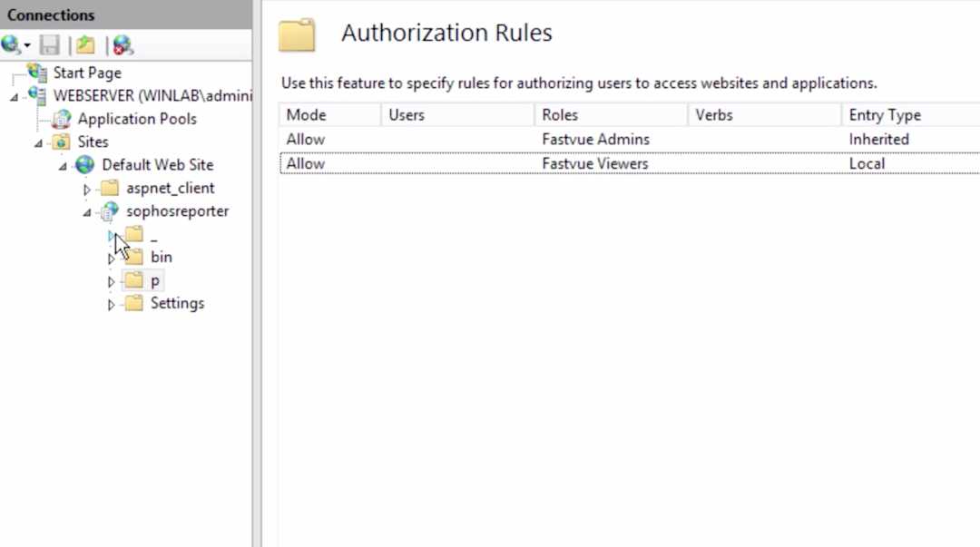Select the bin folder icon

point(132,257)
